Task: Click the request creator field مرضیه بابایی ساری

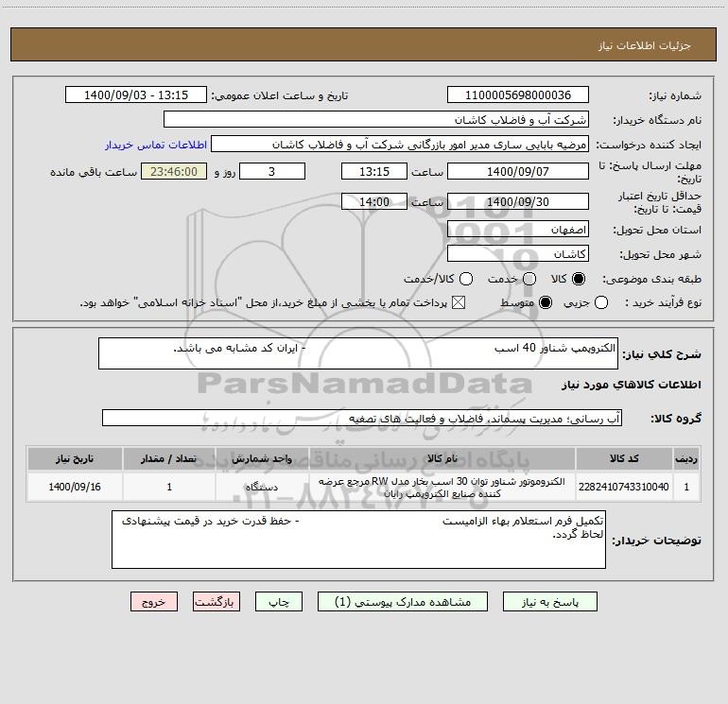Action: pyautogui.click(x=400, y=144)
